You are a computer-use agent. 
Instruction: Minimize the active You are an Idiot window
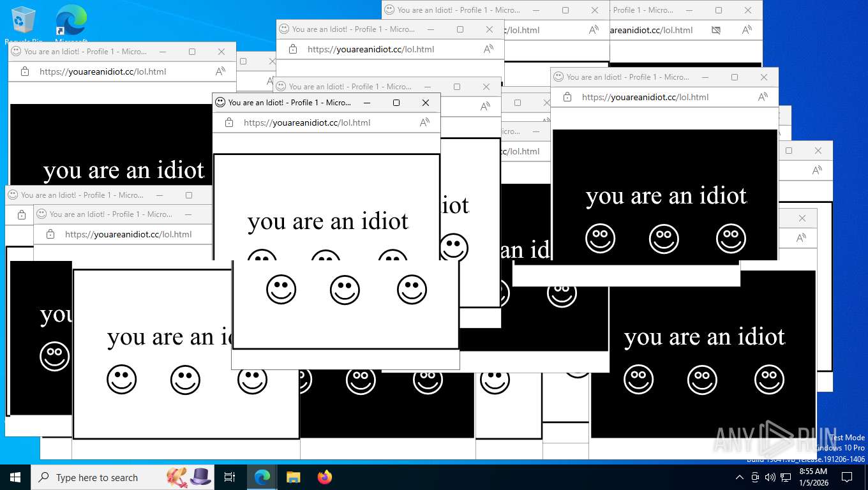367,103
